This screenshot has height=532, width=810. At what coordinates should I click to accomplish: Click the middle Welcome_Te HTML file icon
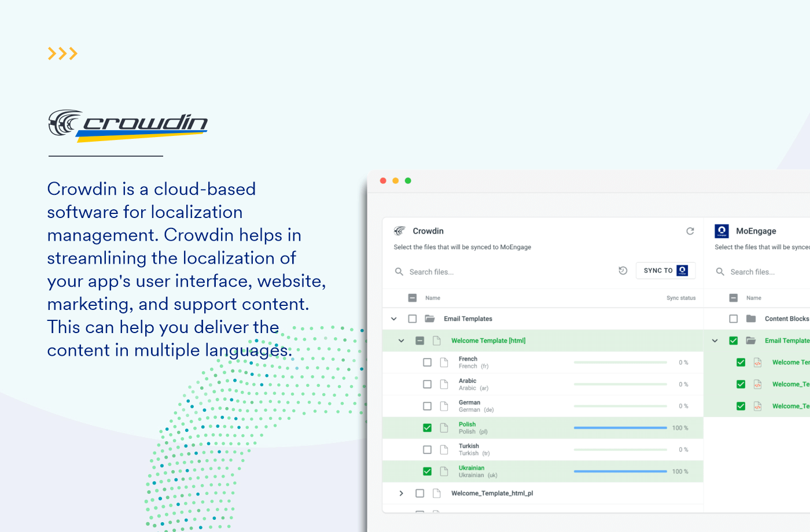click(757, 384)
